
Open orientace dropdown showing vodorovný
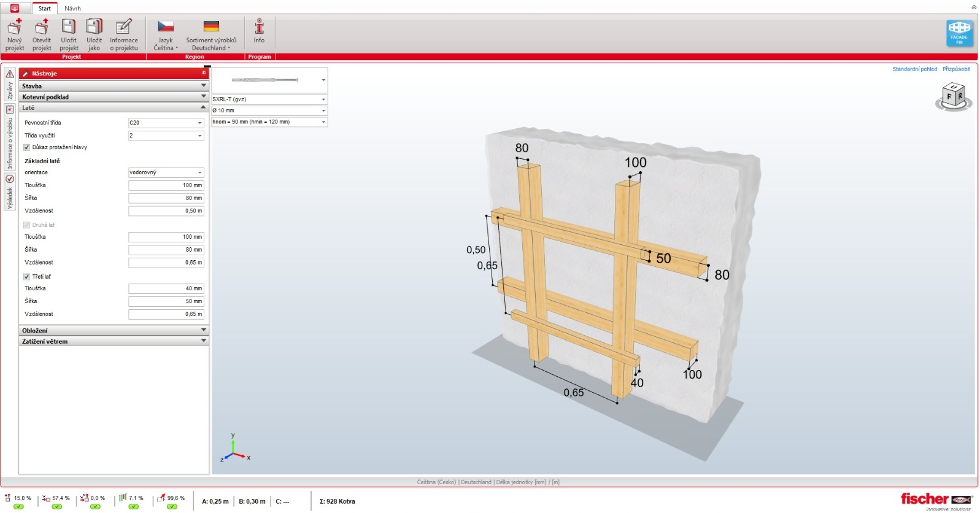166,172
